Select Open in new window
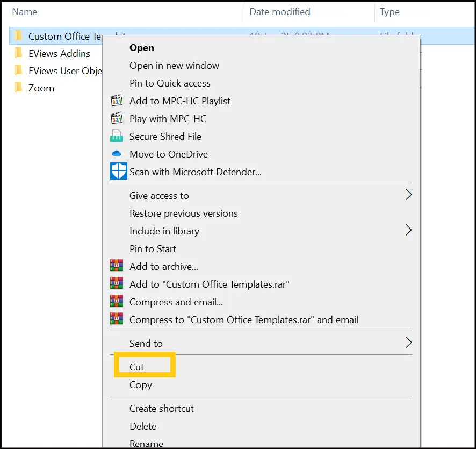 click(x=174, y=66)
